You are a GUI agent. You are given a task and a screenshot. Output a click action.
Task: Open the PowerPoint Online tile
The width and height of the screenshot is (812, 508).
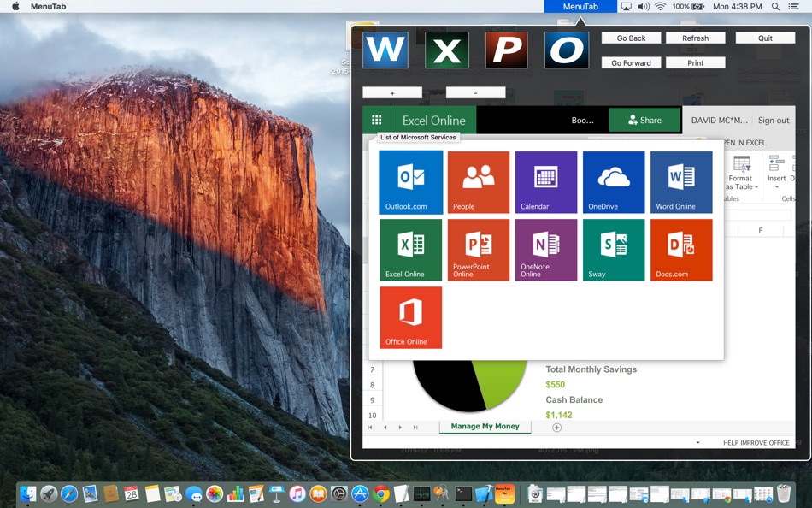[x=479, y=250]
